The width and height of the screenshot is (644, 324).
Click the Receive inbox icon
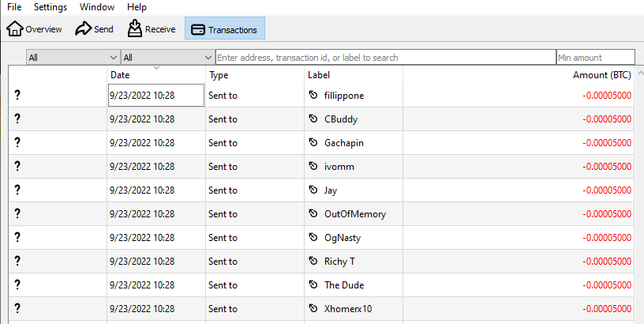pos(135,28)
